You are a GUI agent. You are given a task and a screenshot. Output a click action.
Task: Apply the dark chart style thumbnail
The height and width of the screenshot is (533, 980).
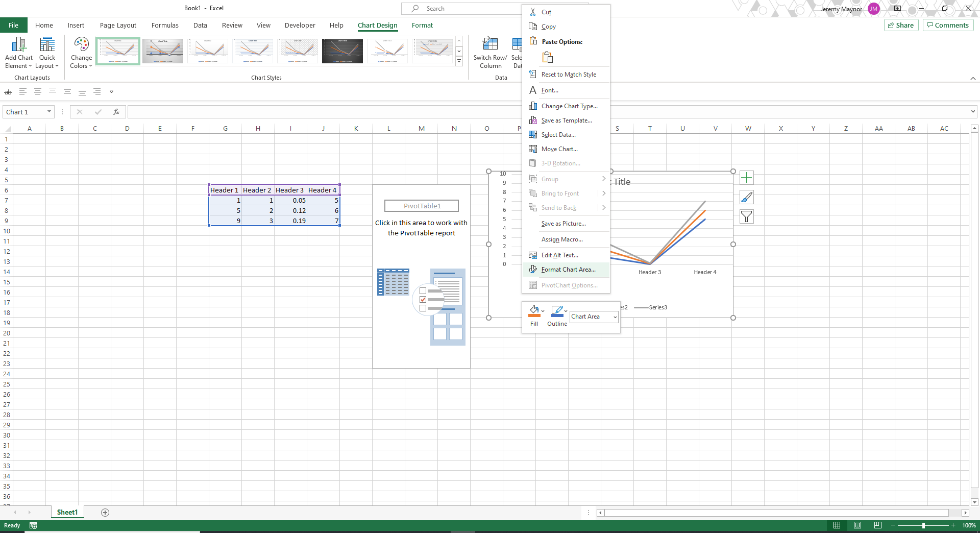click(342, 51)
